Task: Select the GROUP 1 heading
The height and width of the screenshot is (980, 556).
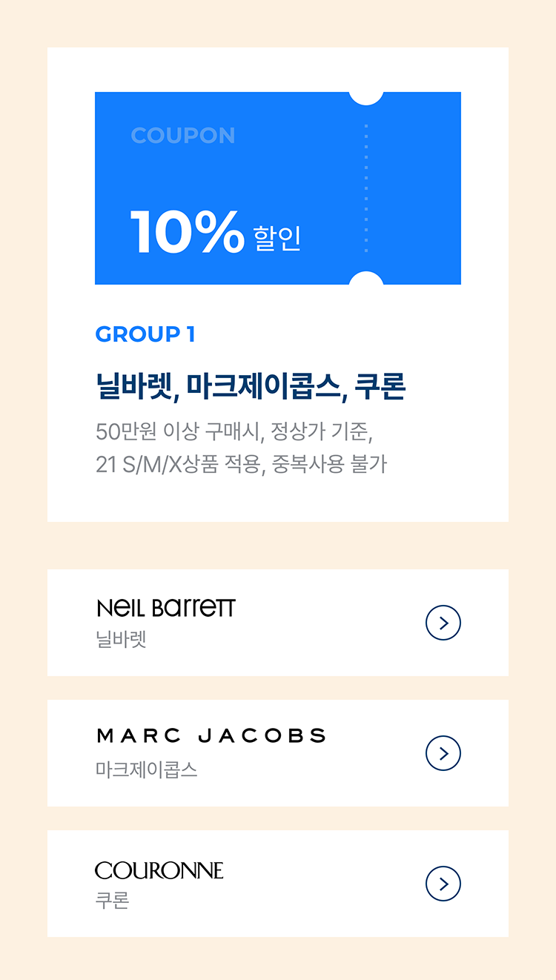Action: (145, 334)
